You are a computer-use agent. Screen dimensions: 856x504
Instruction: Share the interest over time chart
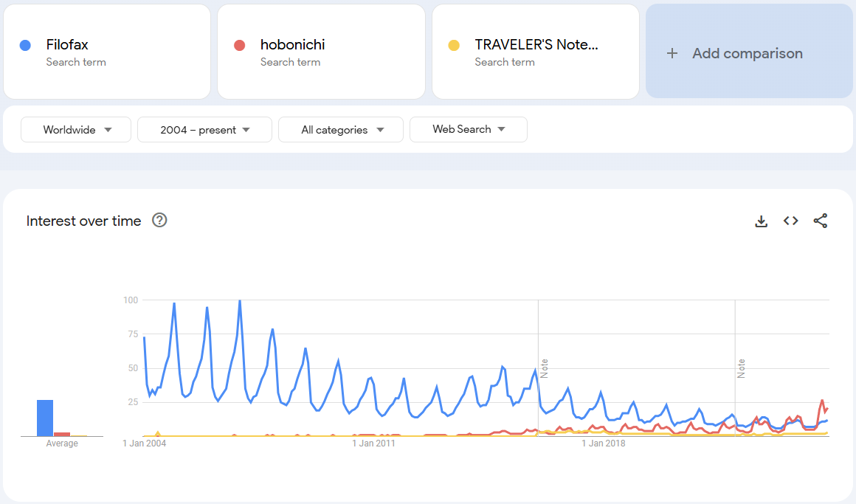[820, 221]
